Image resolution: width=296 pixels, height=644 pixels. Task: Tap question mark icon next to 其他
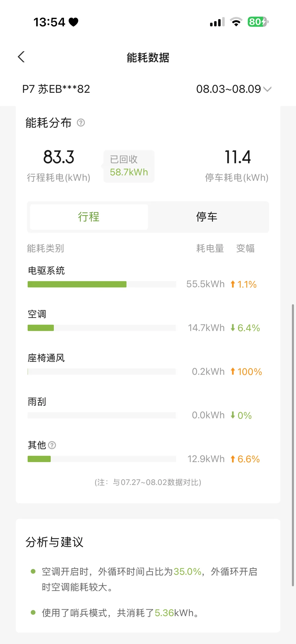pos(52,445)
